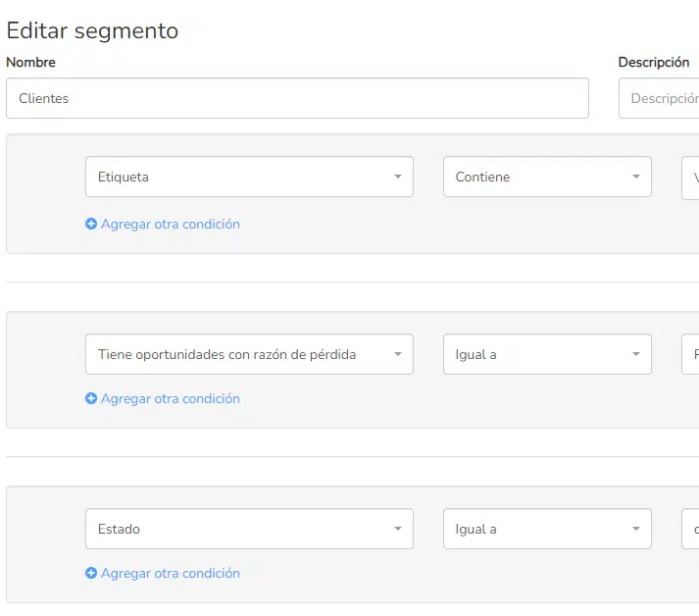The width and height of the screenshot is (699, 616).
Task: Open the Igual a dropdown next to Estado
Action: click(x=547, y=529)
